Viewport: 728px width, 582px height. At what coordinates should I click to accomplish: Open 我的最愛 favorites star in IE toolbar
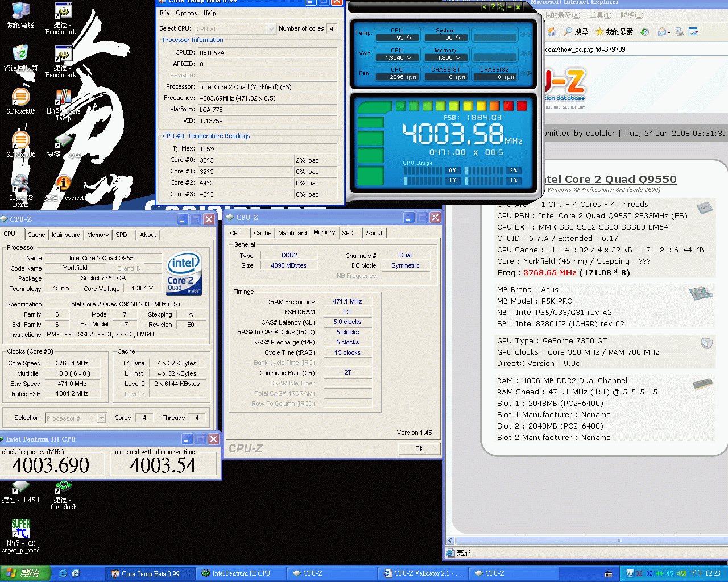click(x=614, y=32)
